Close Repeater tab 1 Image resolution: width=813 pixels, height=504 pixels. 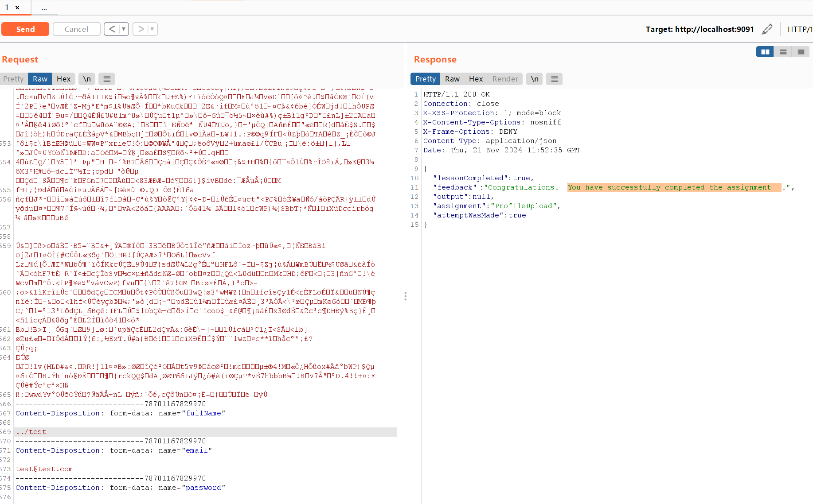17,8
